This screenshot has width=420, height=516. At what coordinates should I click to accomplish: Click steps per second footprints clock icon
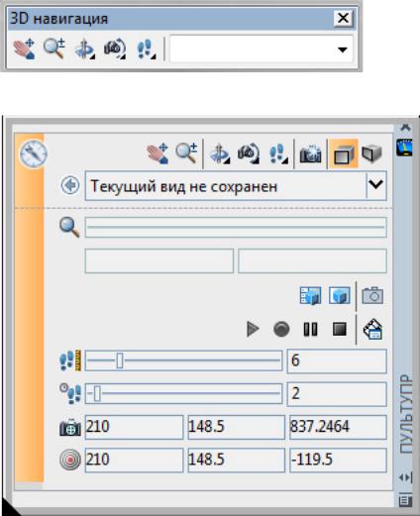pos(70,393)
